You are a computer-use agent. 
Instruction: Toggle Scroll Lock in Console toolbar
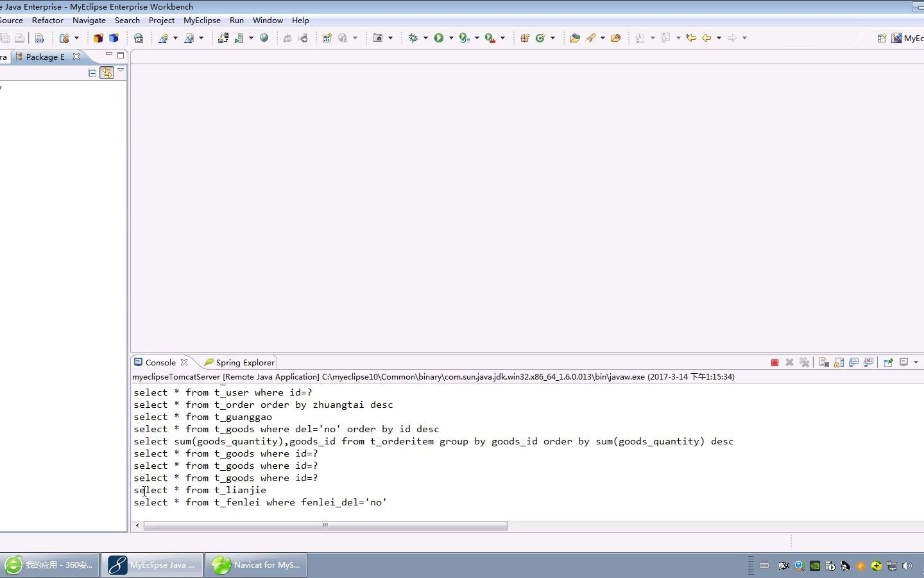coord(839,363)
